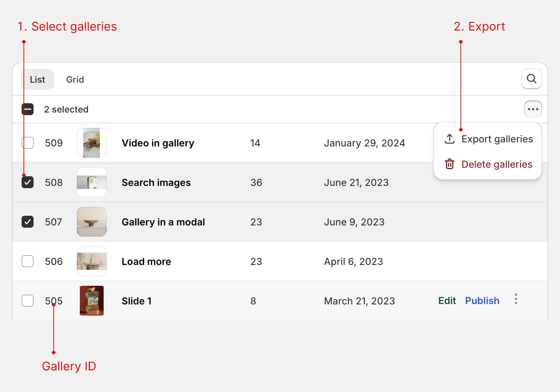Select the checkbox for Slide 1
Image resolution: width=560 pixels, height=392 pixels.
tap(28, 301)
